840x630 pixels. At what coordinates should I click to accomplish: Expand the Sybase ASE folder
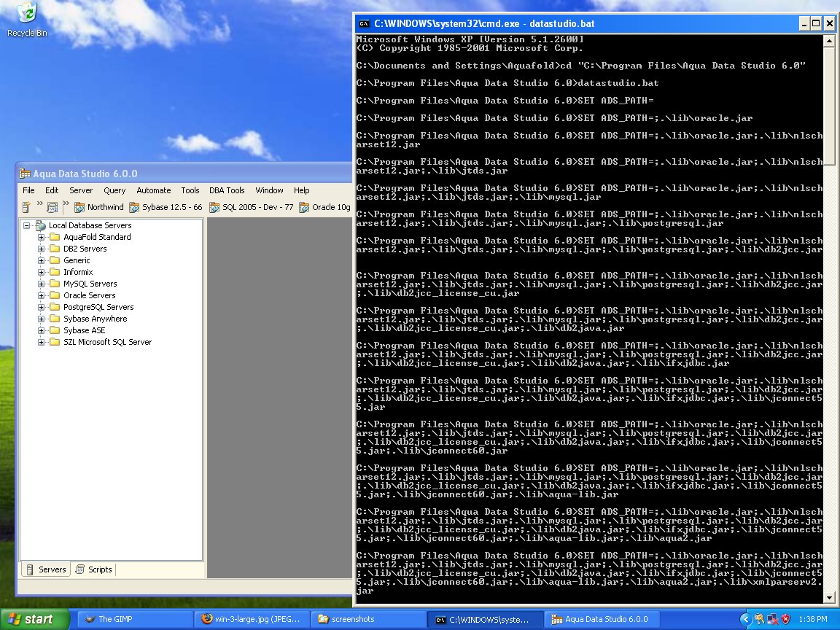tap(42, 330)
